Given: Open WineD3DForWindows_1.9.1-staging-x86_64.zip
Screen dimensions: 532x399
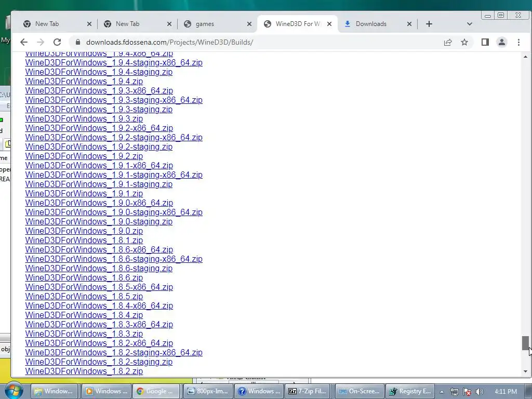Looking at the screenshot, I should [114, 175].
